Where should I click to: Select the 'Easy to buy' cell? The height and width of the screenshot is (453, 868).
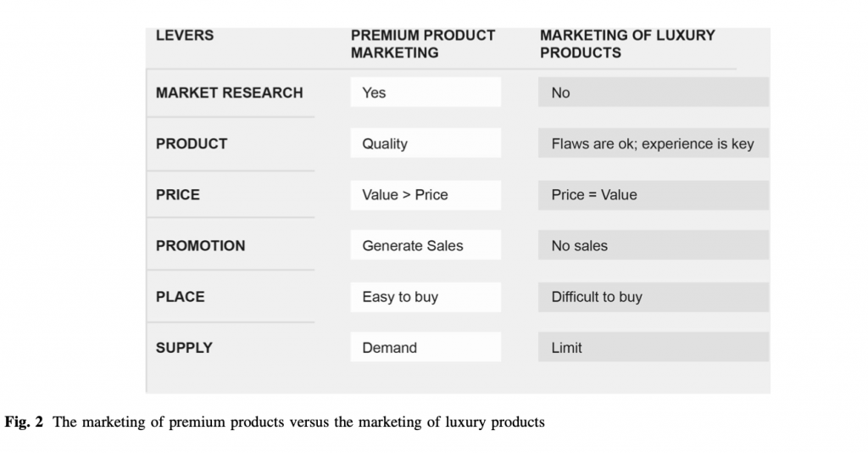click(426, 297)
